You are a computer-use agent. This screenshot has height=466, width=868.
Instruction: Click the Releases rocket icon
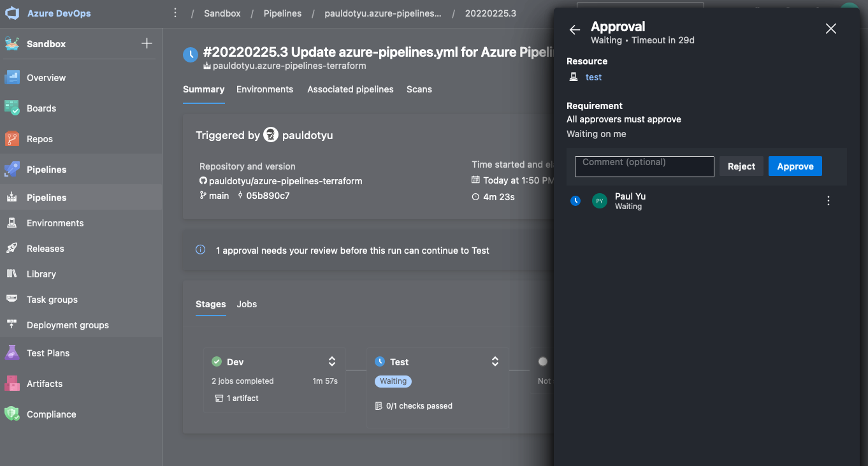[x=12, y=249]
